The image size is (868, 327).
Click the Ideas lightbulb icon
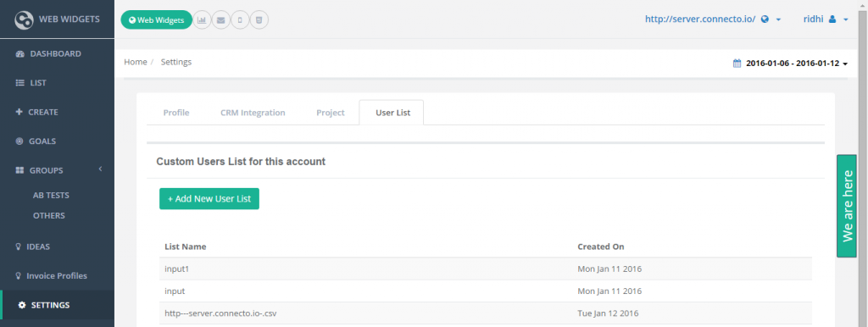click(19, 247)
